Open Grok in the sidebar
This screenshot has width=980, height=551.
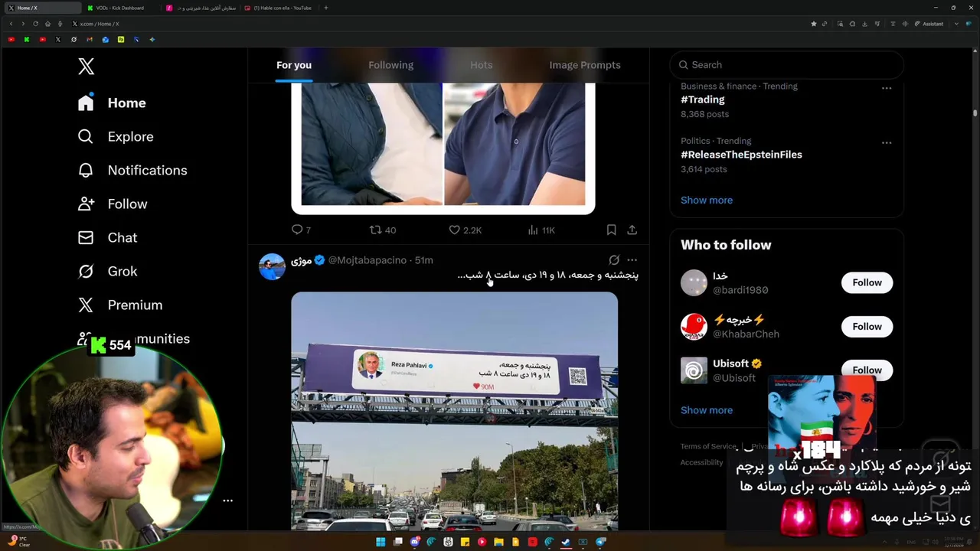click(x=107, y=271)
